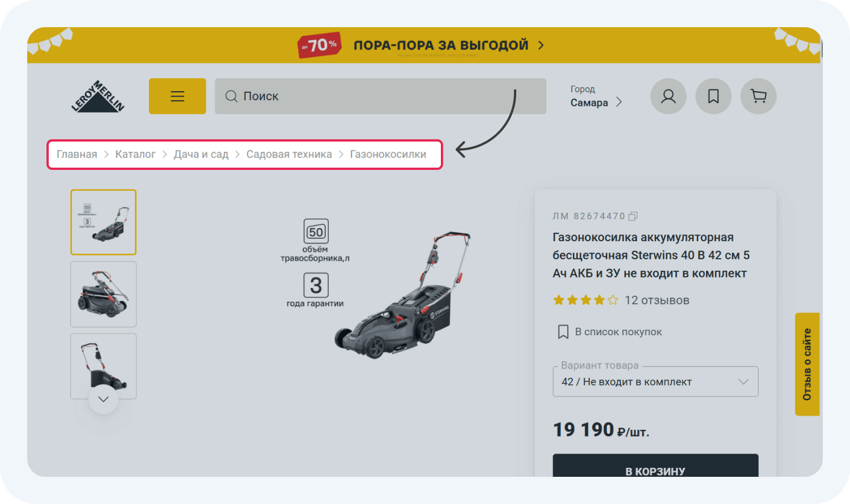Go to Садовая техника breadcrumb
This screenshot has height=504, width=850.
tap(289, 154)
